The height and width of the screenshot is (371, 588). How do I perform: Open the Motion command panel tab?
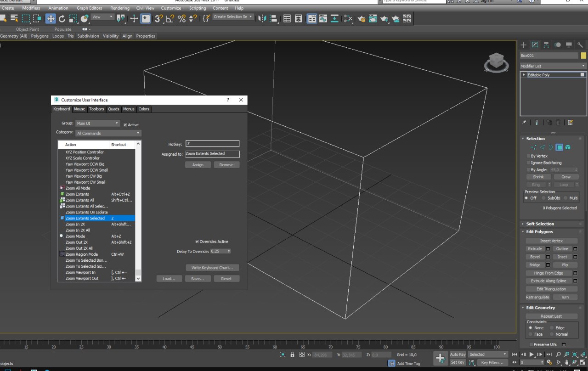click(558, 45)
